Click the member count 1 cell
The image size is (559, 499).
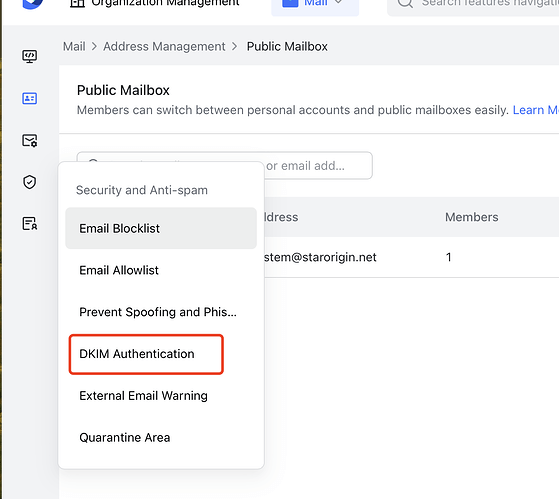coord(448,257)
